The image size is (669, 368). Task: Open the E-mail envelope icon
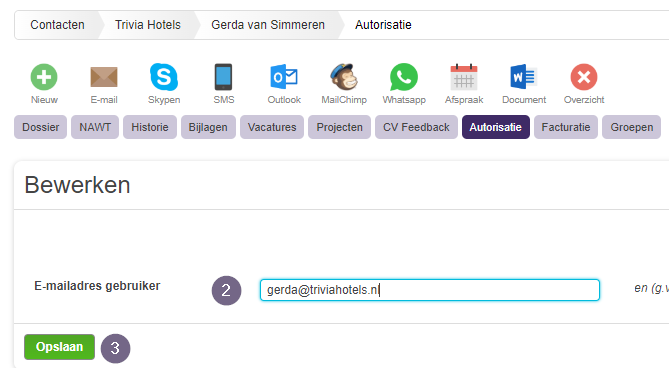tap(104, 77)
